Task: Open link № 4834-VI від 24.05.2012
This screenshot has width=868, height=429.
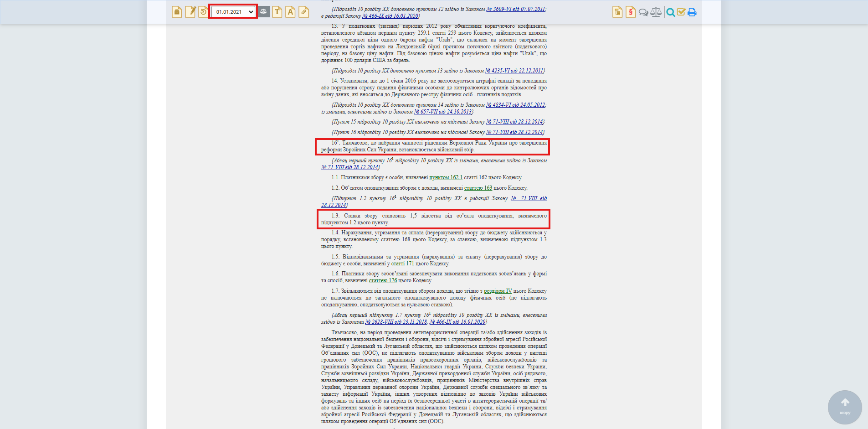Action: click(x=515, y=105)
